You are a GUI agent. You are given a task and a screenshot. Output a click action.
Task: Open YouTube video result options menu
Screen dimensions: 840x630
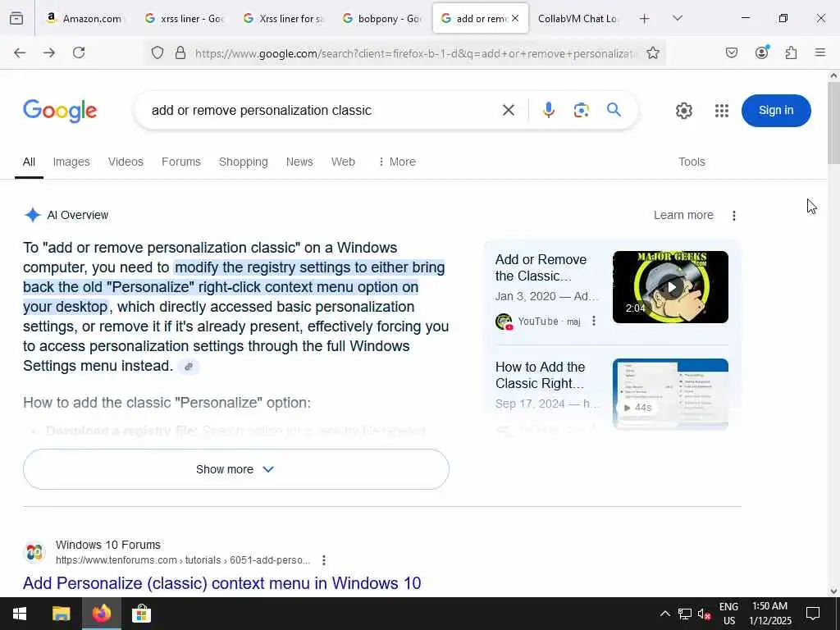click(x=594, y=321)
